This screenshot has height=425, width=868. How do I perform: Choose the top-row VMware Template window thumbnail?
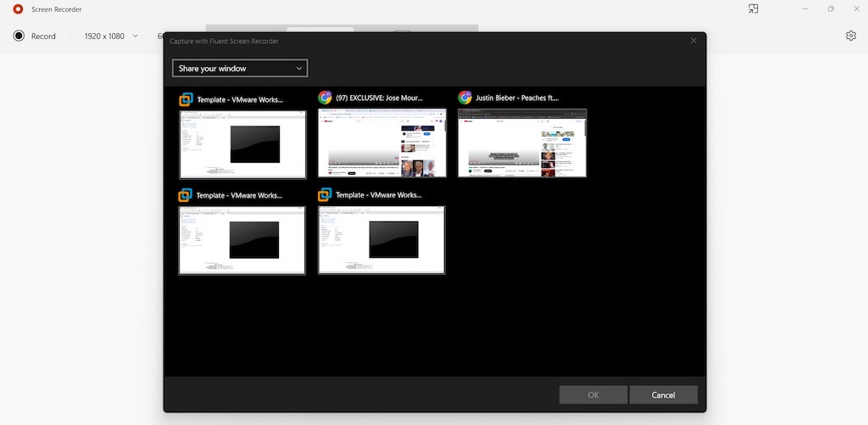pyautogui.click(x=242, y=144)
